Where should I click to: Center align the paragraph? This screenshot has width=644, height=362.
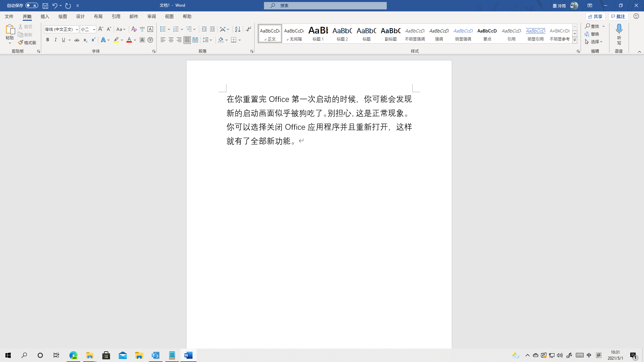pos(171,40)
